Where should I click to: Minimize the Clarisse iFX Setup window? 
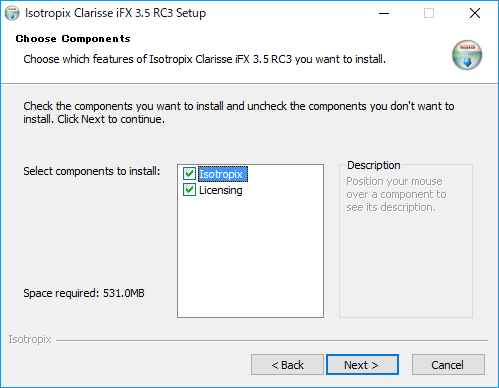click(384, 13)
